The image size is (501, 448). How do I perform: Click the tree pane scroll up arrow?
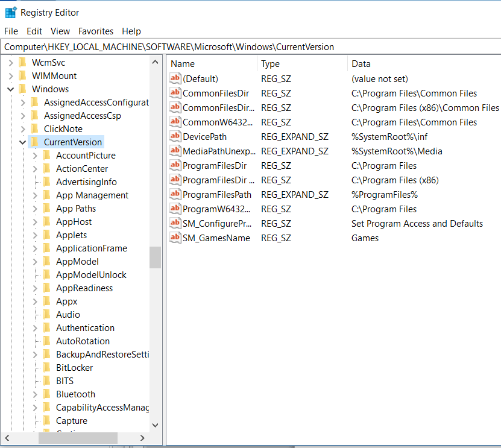156,62
